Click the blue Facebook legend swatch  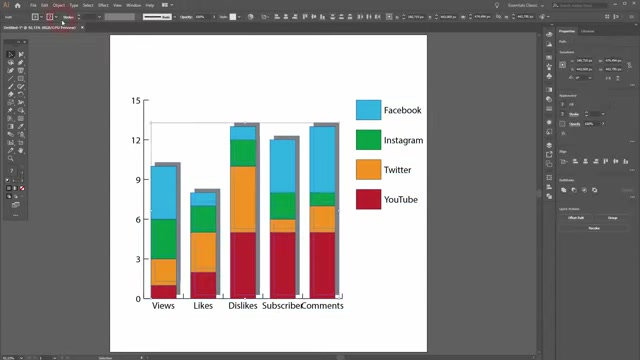368,110
